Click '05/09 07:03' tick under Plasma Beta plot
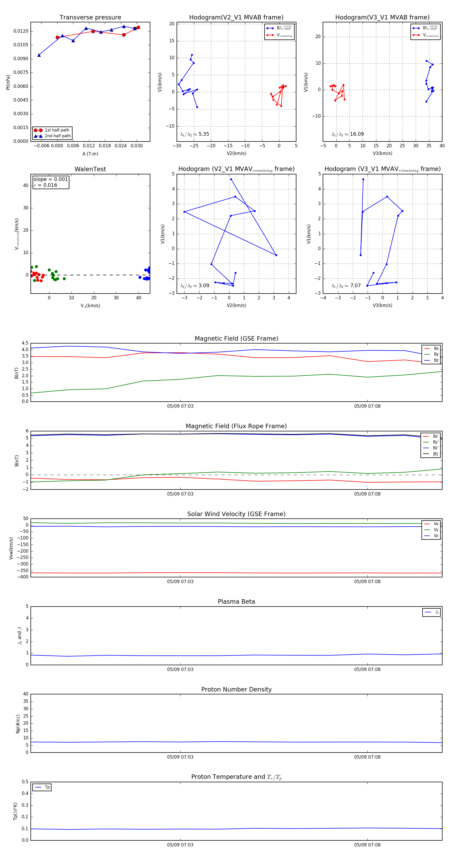This screenshot has height=868, width=473. 180,669
